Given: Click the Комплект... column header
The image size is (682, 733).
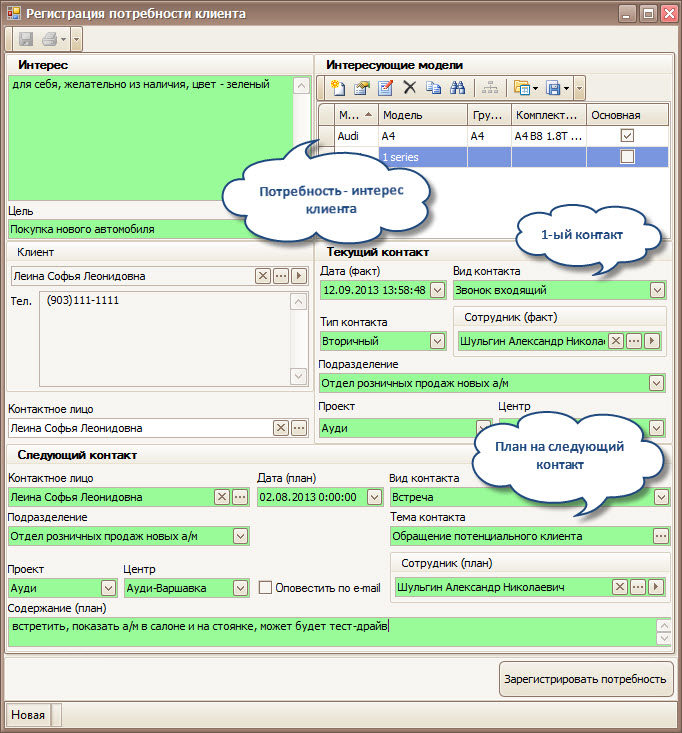Looking at the screenshot, I should pos(548,115).
